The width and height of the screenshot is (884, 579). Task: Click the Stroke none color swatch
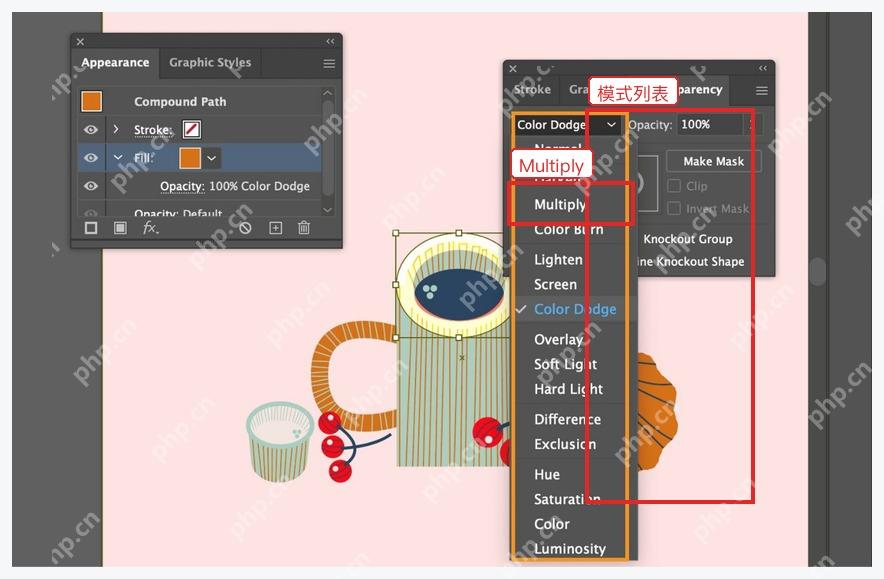coord(192,130)
